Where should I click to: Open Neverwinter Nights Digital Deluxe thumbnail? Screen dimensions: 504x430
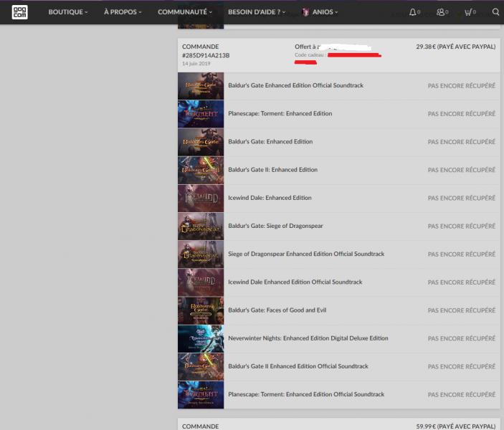click(x=201, y=338)
